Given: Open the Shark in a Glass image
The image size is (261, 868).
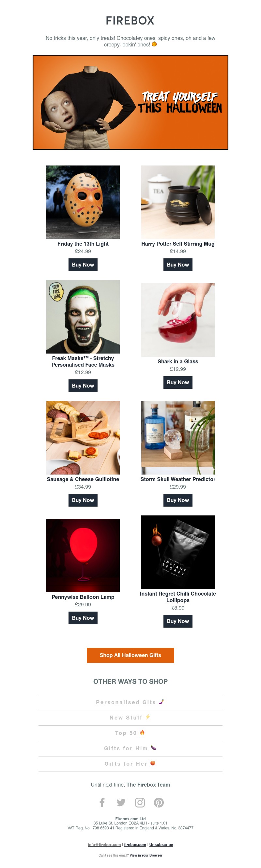Looking at the screenshot, I should [178, 320].
